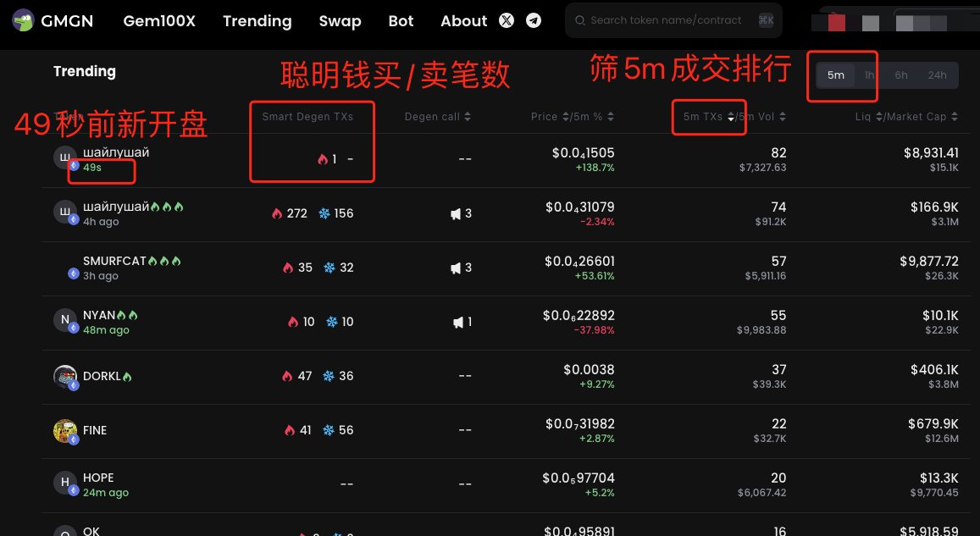Click red flame buy icon in DORKL row
This screenshot has width=980, height=536.
(x=287, y=376)
